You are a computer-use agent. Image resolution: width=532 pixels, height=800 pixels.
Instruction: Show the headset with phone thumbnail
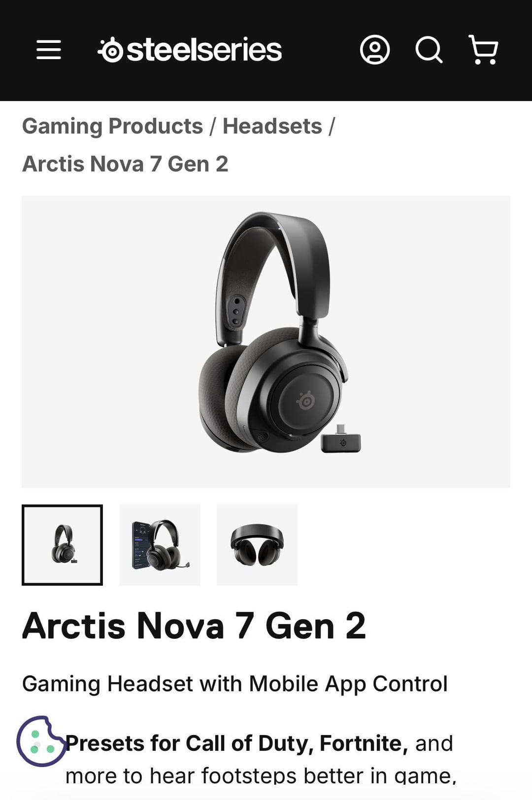pos(160,545)
